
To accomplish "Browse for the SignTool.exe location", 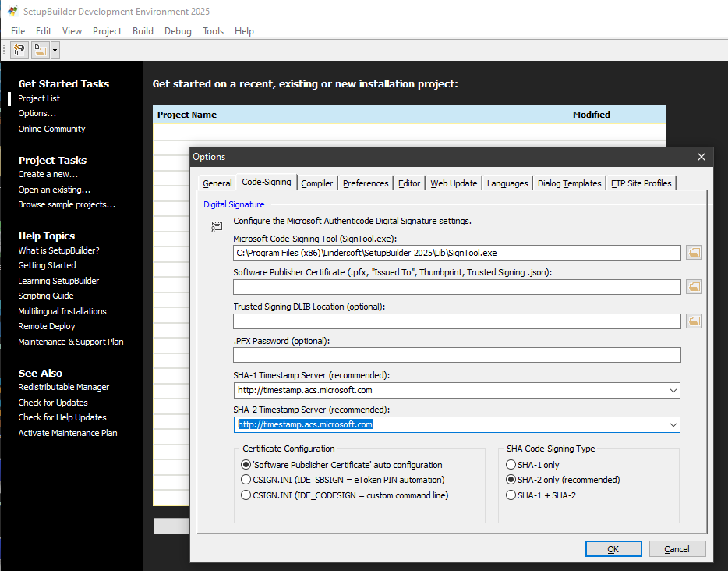I will click(x=694, y=253).
